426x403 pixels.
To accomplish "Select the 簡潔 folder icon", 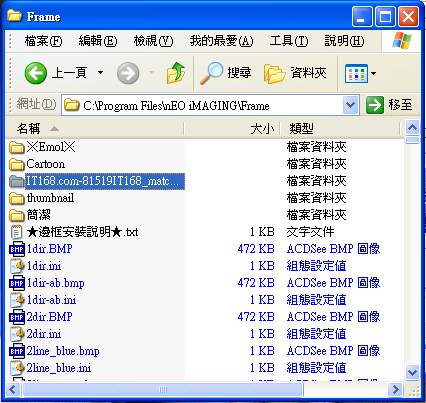I will click(17, 215).
